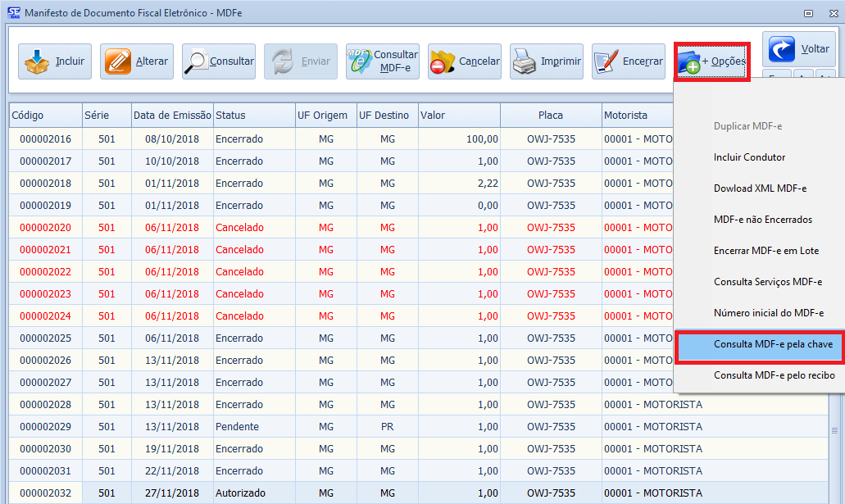Expand the + Opções dropdown menu

711,62
